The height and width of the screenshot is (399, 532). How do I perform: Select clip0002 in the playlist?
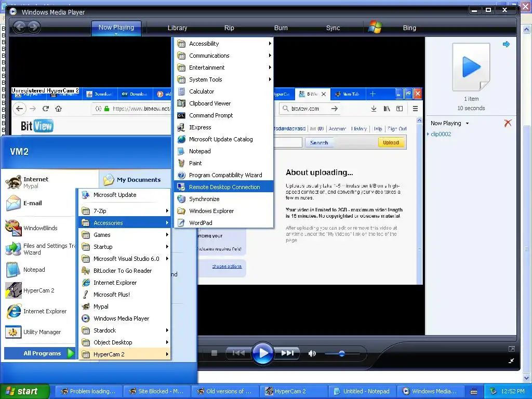441,134
